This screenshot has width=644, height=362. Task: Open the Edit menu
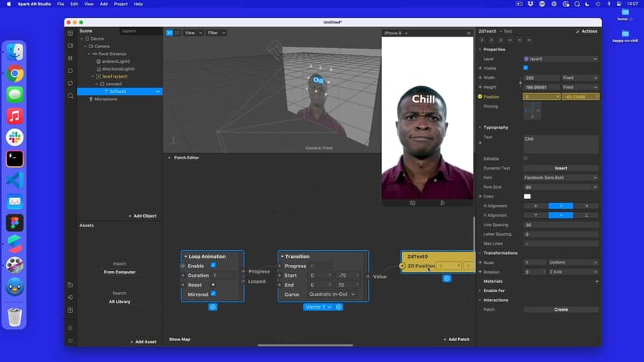(74, 4)
